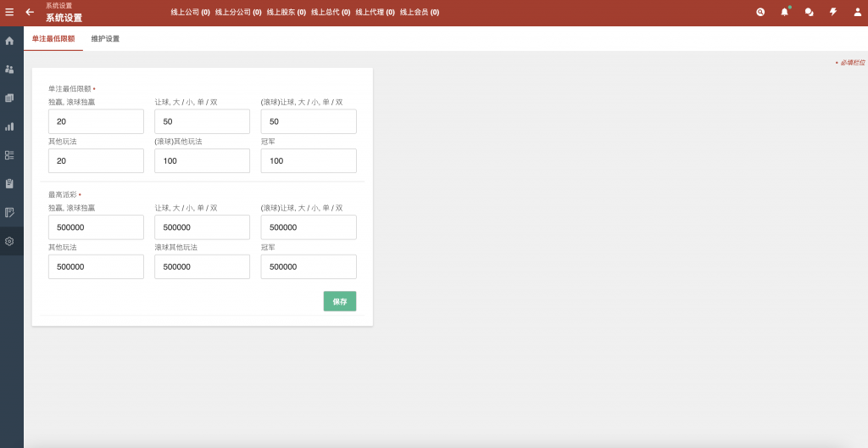The height and width of the screenshot is (448, 868).
Task: Open the hamburger menu
Action: [9, 12]
